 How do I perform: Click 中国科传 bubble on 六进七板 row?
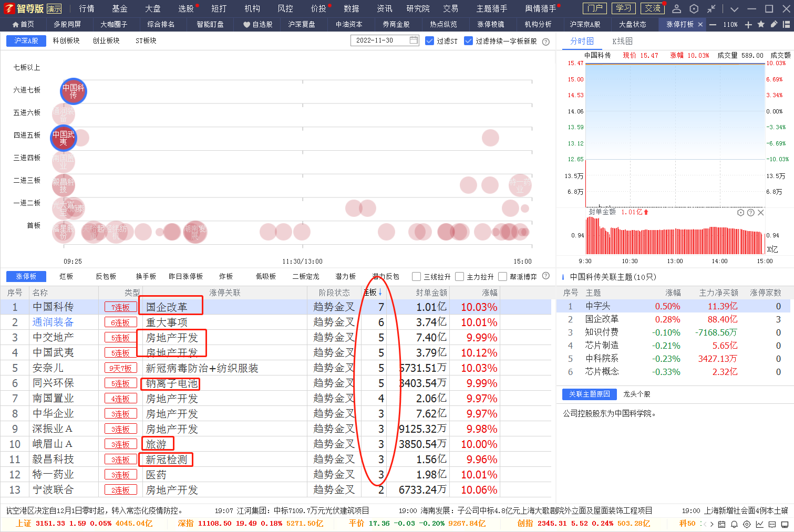tap(74, 91)
